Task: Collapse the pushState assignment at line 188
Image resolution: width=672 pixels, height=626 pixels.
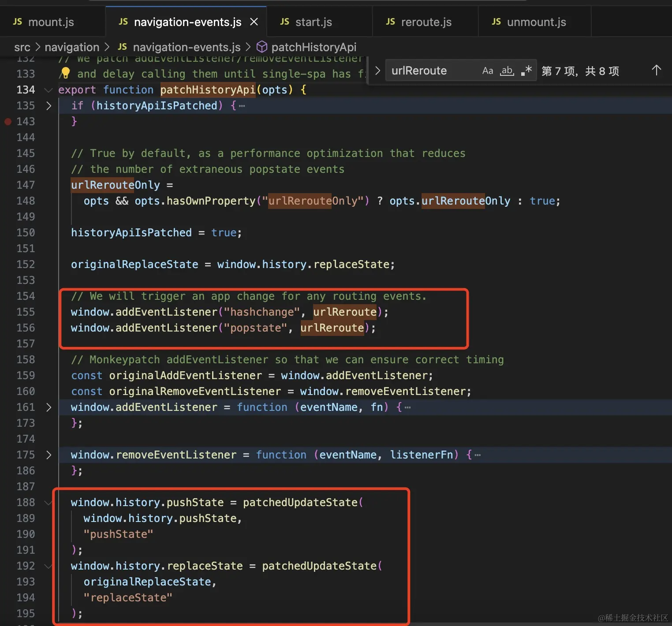Action: pyautogui.click(x=49, y=503)
